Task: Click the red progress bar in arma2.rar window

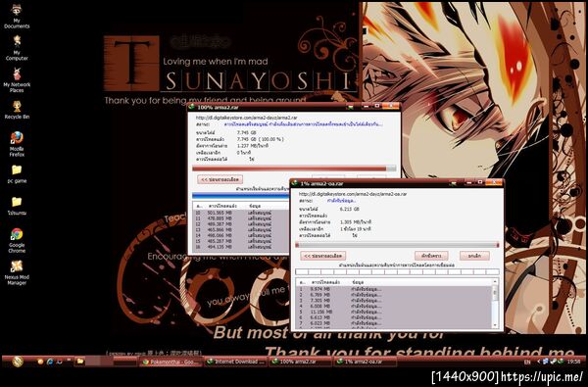Action: 294,169
